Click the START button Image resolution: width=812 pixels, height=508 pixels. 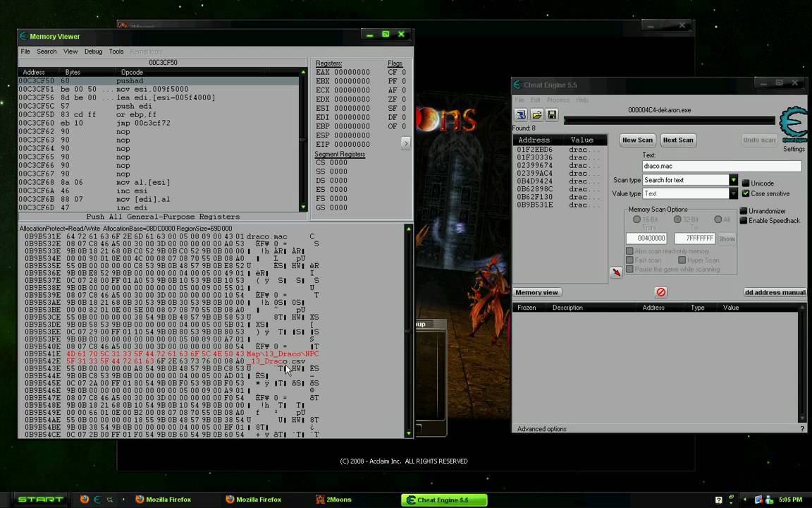40,500
